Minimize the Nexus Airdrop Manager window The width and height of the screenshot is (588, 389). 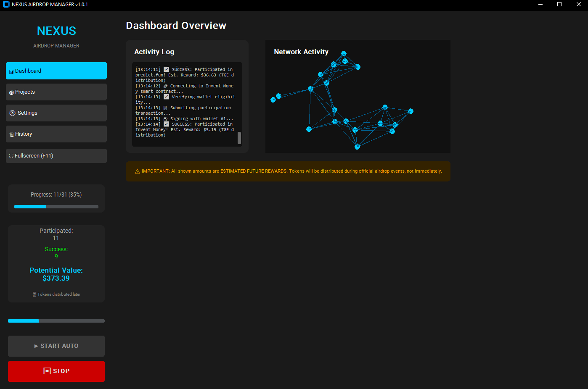540,5
